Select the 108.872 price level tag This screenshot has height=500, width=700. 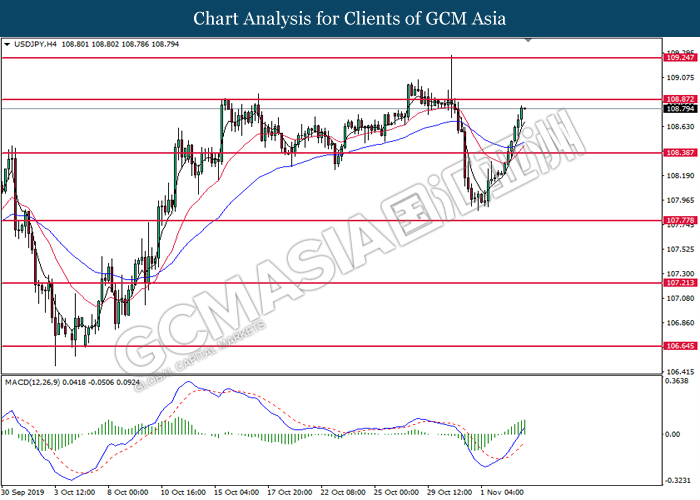[x=680, y=99]
